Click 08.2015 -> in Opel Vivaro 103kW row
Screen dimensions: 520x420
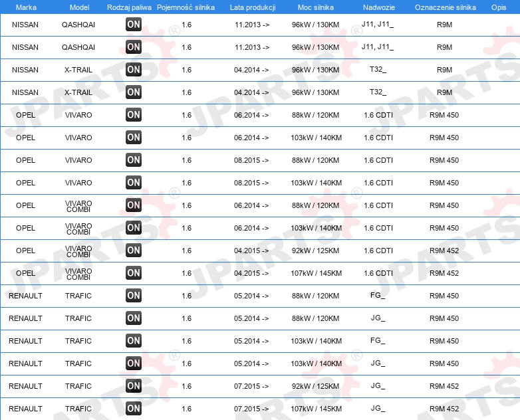point(251,183)
